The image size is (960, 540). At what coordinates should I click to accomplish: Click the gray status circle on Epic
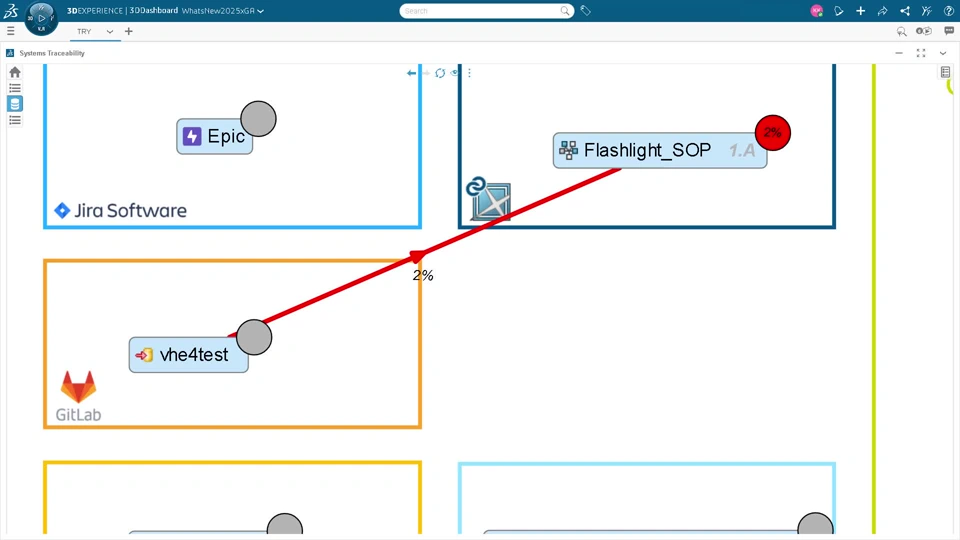pyautogui.click(x=258, y=119)
